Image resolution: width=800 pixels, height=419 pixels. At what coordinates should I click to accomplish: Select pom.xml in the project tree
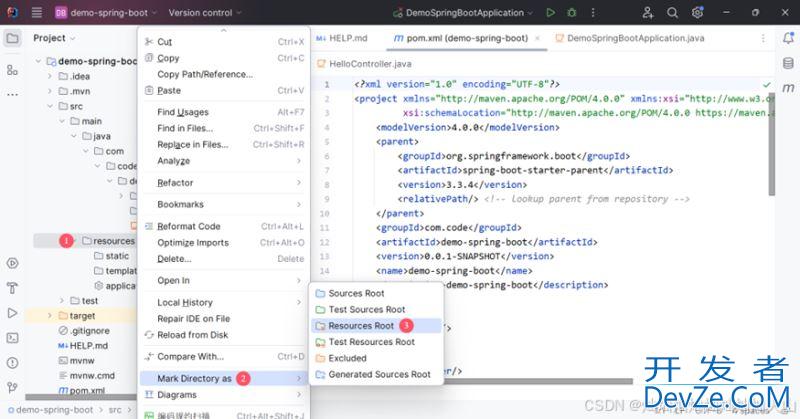(x=82, y=390)
